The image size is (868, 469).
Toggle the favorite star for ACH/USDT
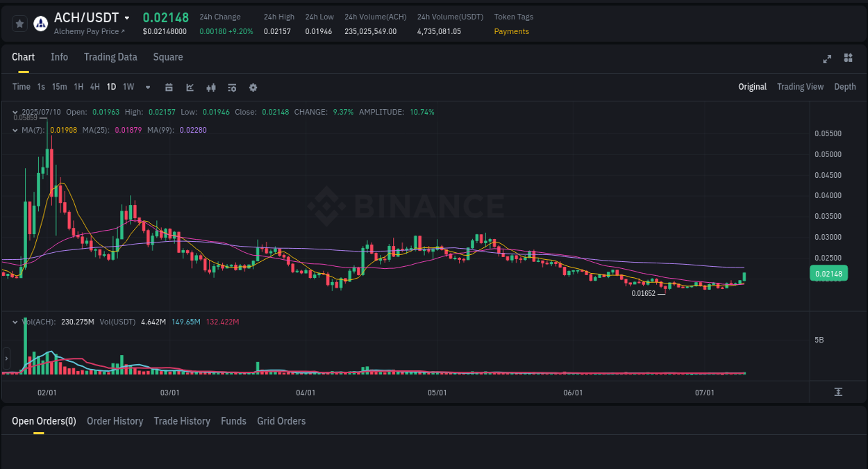[x=19, y=23]
